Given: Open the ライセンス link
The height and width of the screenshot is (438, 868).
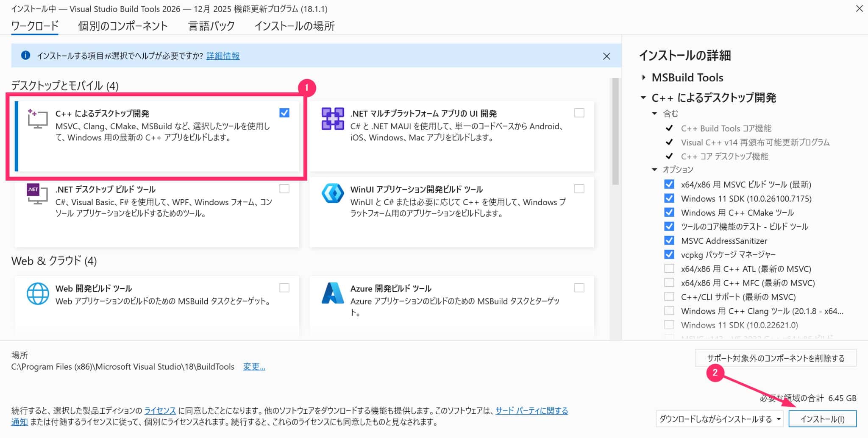Looking at the screenshot, I should coord(160,410).
